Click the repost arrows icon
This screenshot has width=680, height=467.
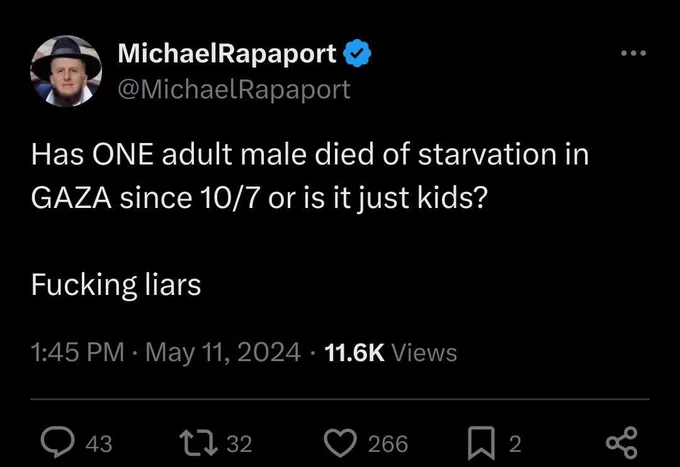199,443
